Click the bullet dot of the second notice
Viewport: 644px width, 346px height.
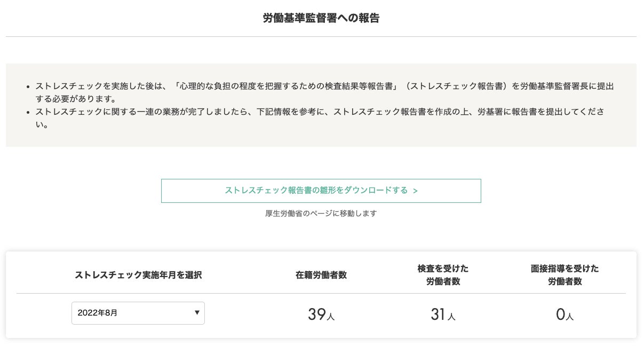click(x=28, y=112)
